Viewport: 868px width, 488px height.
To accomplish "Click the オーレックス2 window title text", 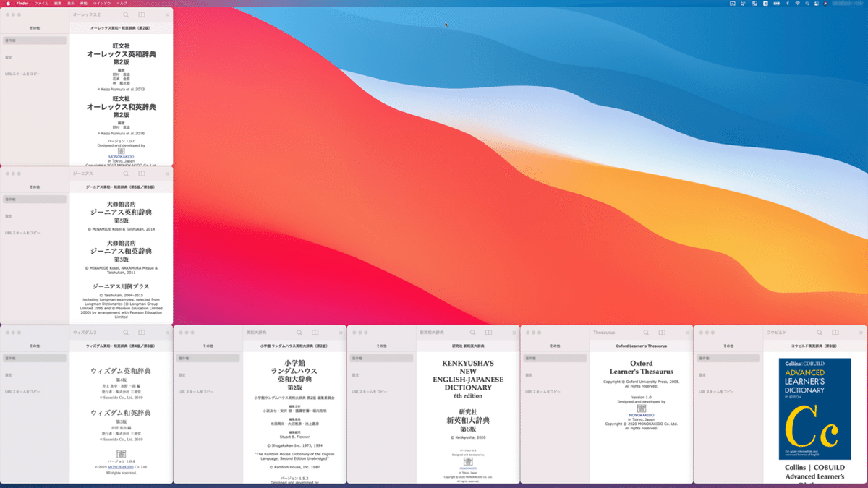I will coord(87,14).
